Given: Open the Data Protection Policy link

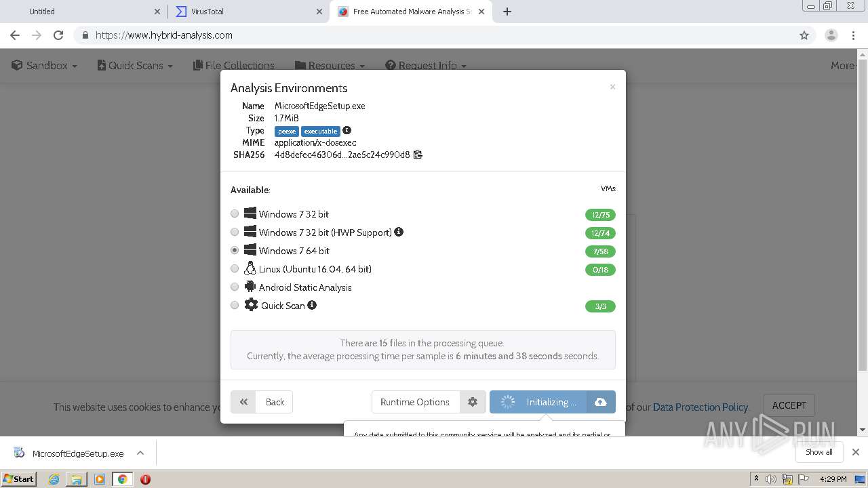Looking at the screenshot, I should pos(700,407).
